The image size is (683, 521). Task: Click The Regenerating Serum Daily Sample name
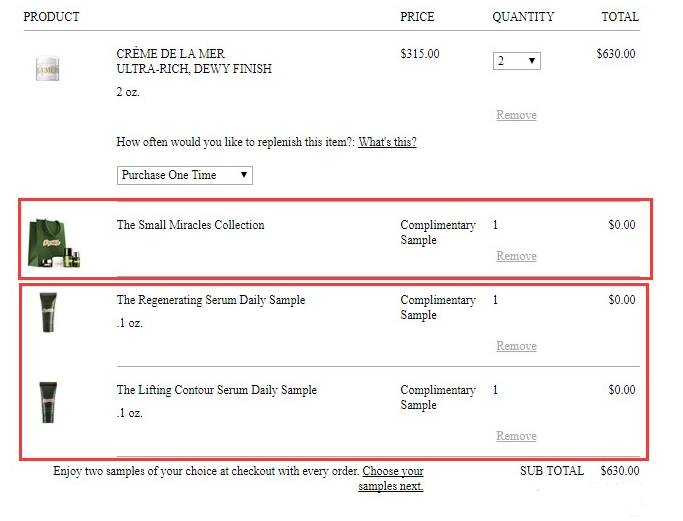pyautogui.click(x=211, y=300)
